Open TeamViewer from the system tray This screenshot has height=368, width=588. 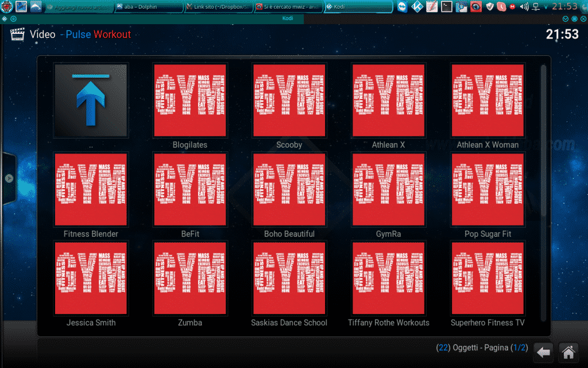tap(403, 6)
